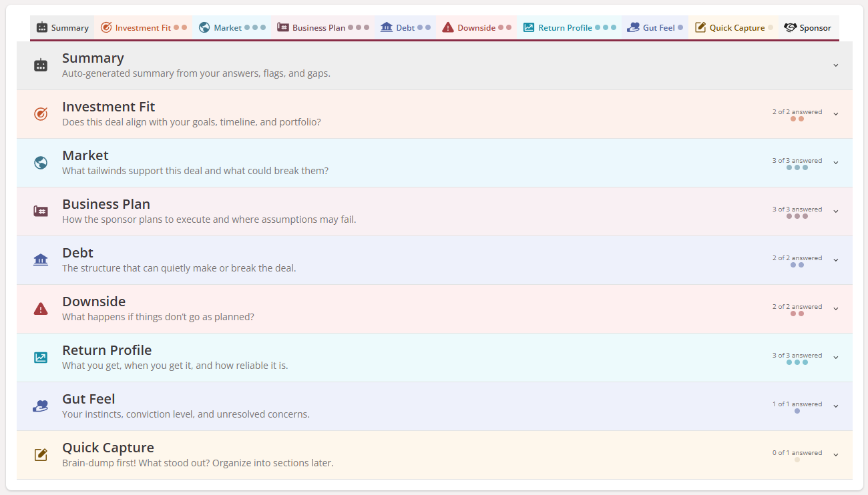
Task: Click the globe icon in Market row
Action: tap(41, 163)
